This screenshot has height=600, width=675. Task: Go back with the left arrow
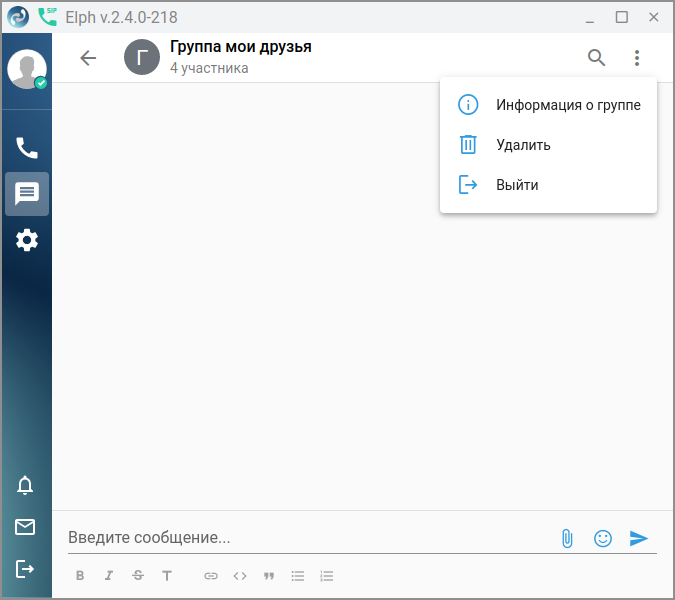point(88,58)
